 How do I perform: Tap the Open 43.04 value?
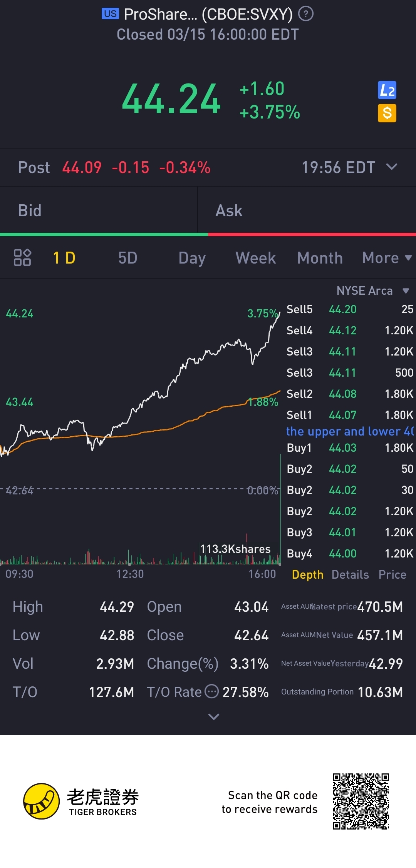[251, 607]
